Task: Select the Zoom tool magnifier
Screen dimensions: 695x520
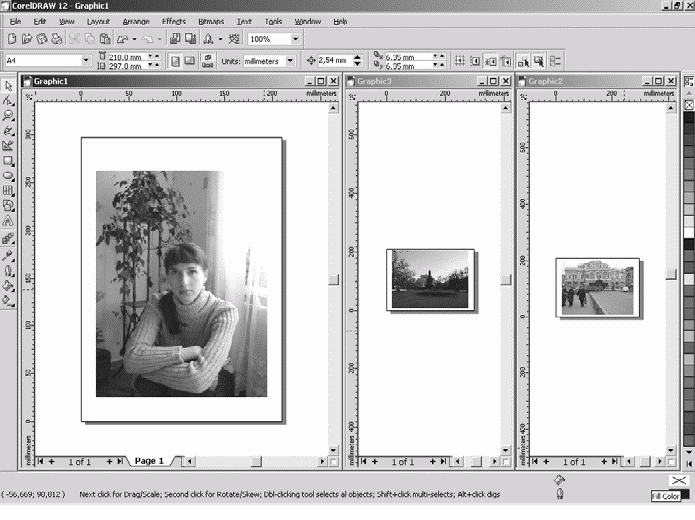Action: point(8,116)
